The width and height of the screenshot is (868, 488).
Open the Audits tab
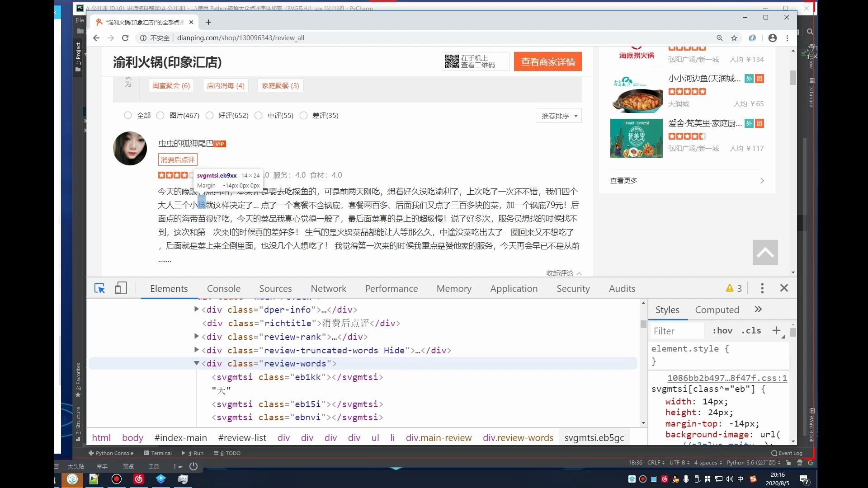tap(622, 289)
